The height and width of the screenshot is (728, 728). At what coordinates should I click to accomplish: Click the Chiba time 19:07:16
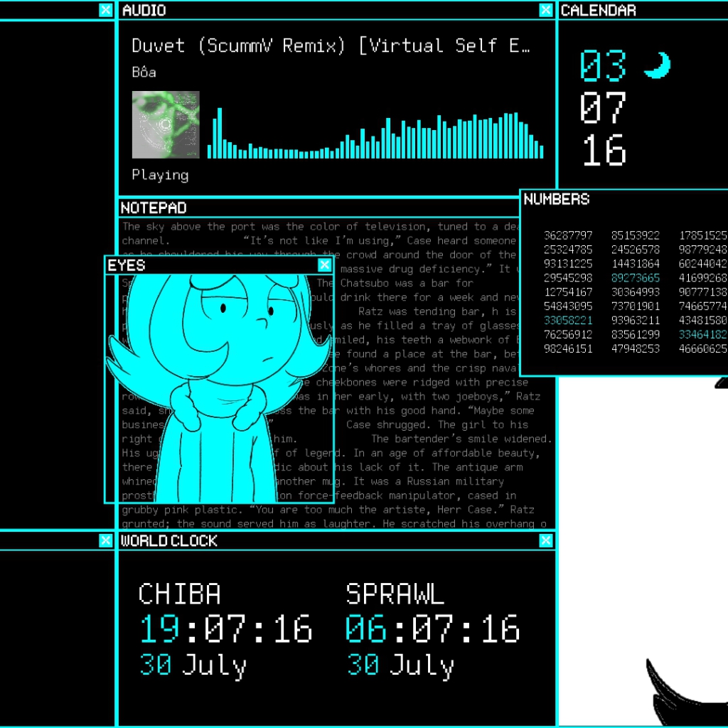[x=226, y=628]
